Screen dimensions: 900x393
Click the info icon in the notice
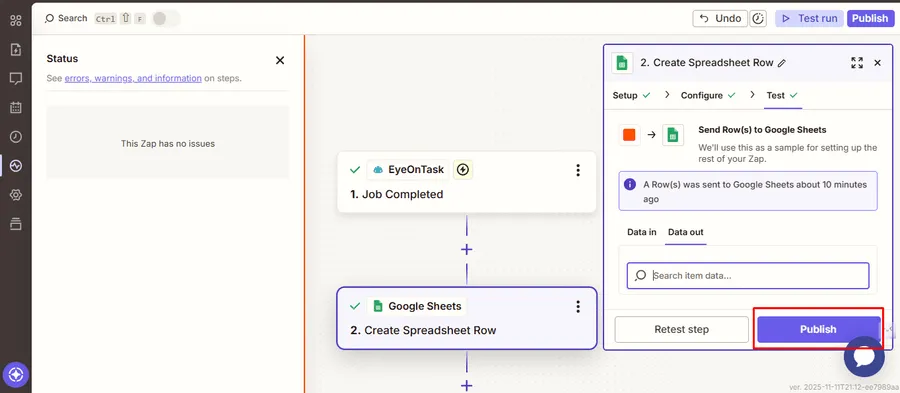[630, 184]
